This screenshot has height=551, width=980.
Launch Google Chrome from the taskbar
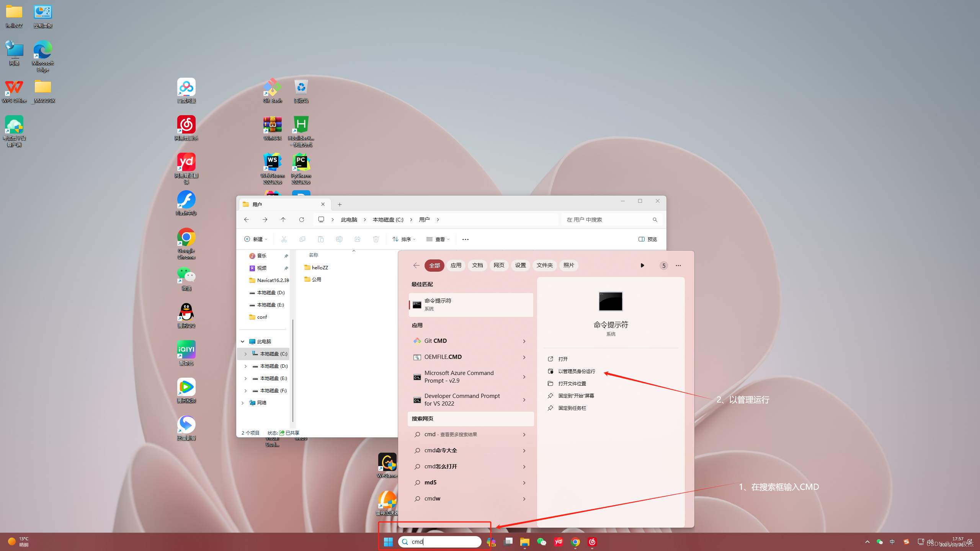coord(575,542)
